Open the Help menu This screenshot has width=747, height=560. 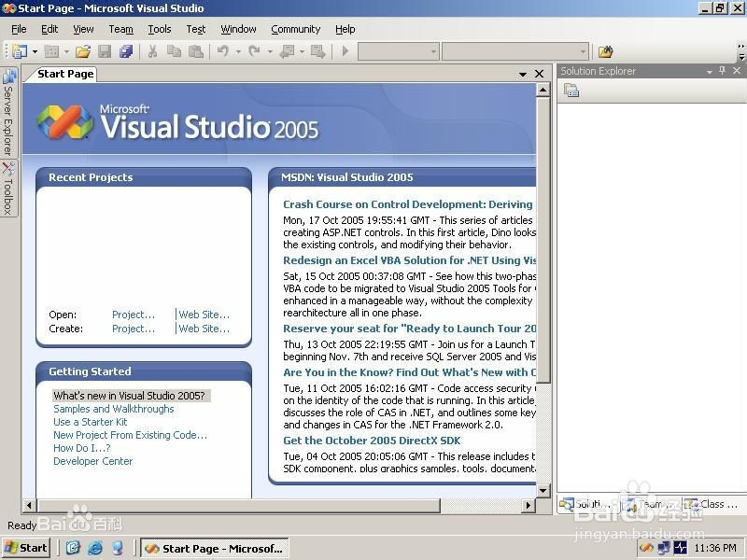[345, 29]
